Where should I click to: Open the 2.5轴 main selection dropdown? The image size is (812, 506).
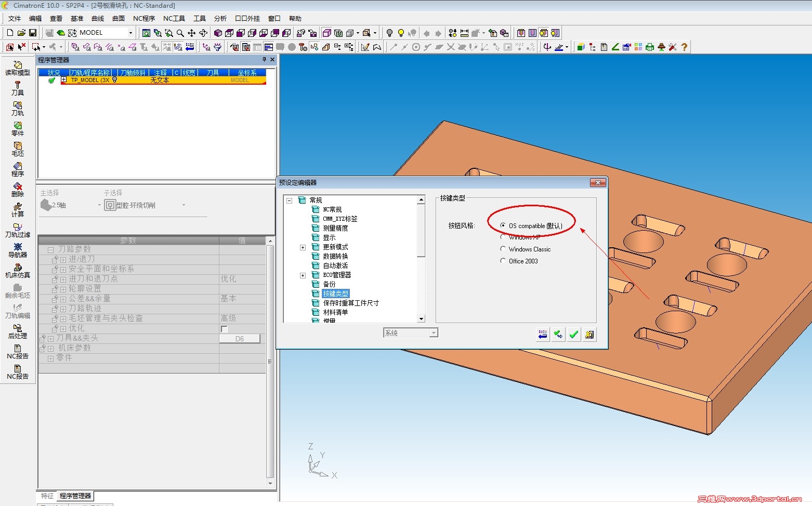tap(99, 205)
